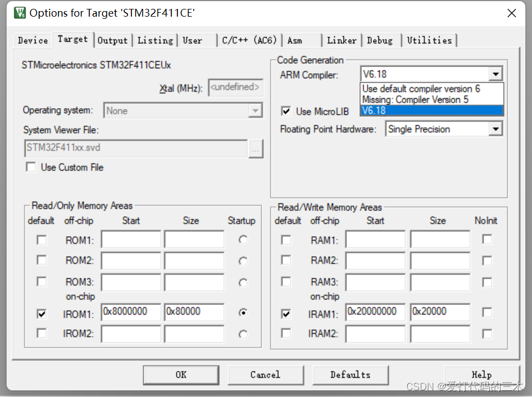
Task: Switch to the Device tab
Action: coord(33,40)
